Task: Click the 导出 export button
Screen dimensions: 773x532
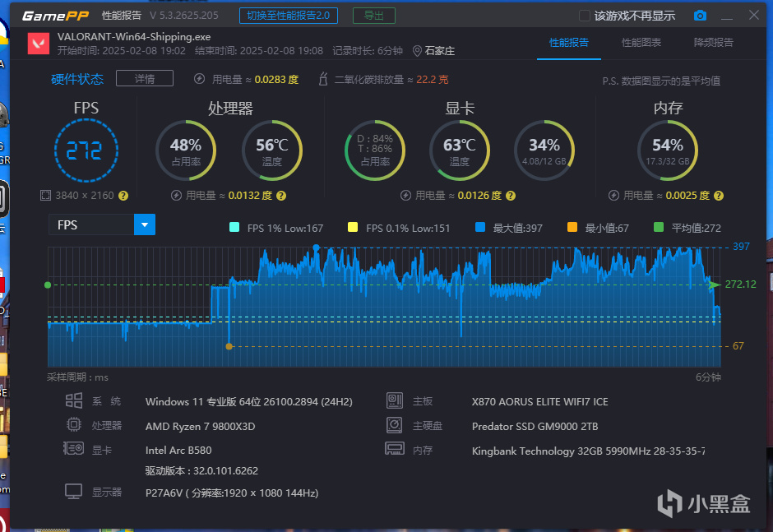Action: pyautogui.click(x=373, y=16)
